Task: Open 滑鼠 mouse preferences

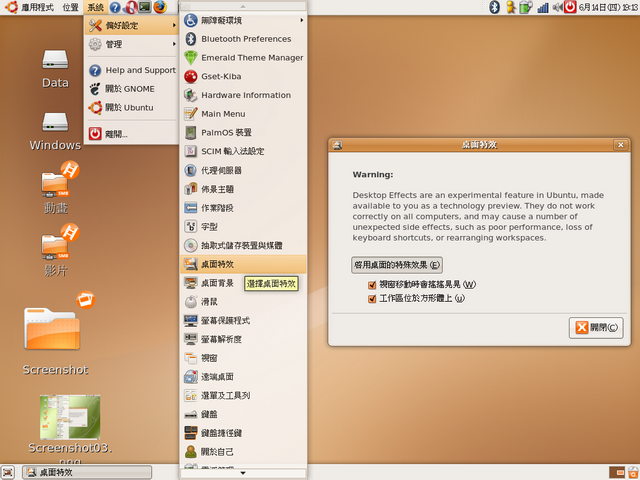Action: tap(243, 302)
